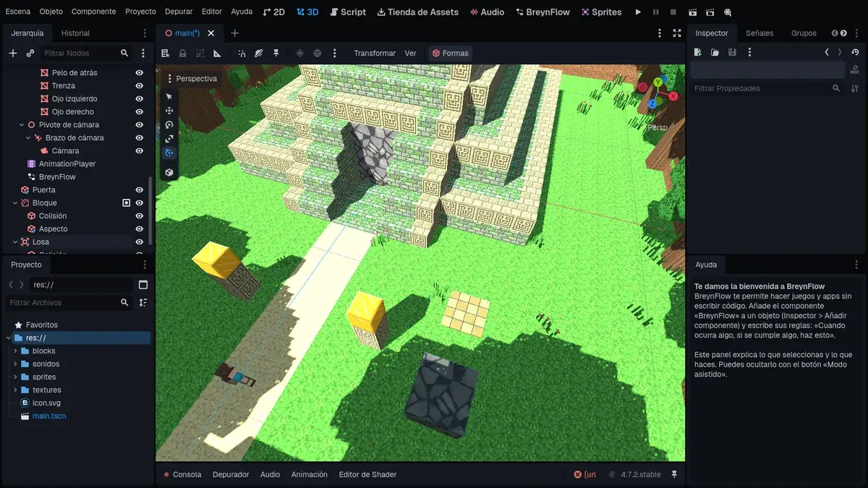Click the sun preview icon in viewport toolbar
The image size is (868, 488).
pos(299,53)
